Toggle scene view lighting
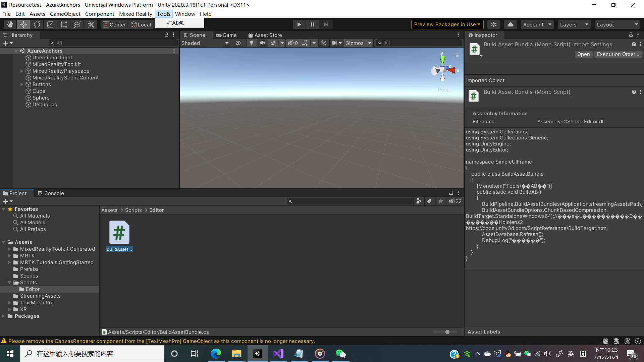 (251, 43)
